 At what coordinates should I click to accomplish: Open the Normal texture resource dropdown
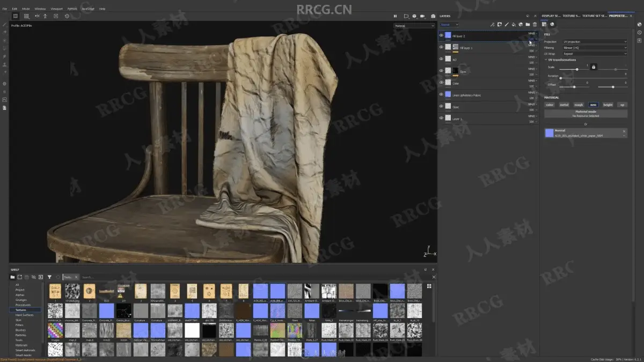tap(624, 136)
